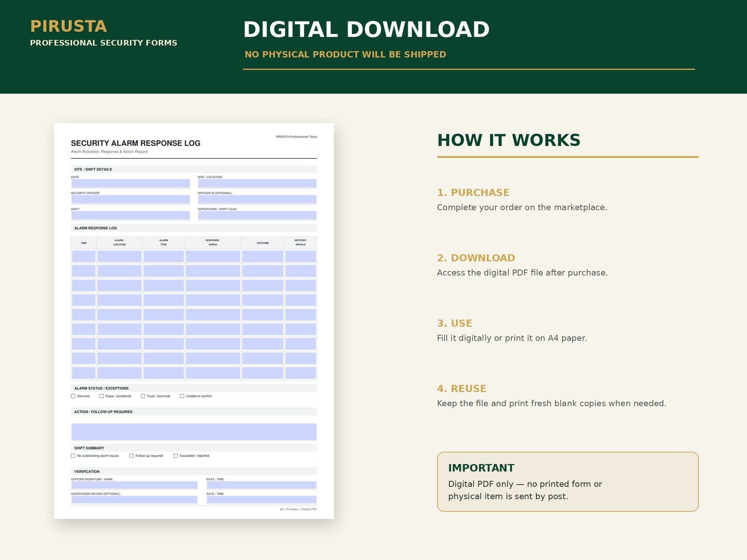The image size is (747, 560).
Task: Click the '3. USE' step heading
Action: pos(455,323)
